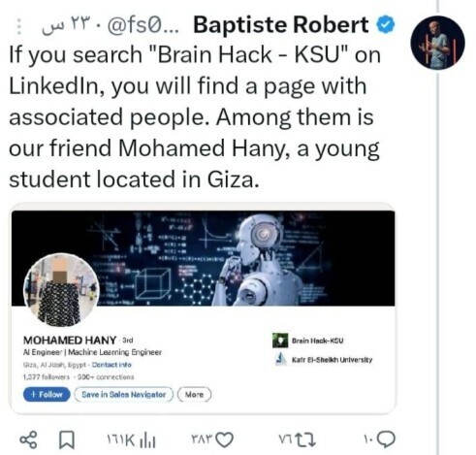The height and width of the screenshot is (455, 476).
Task: Open the robot banner image
Action: coord(204,258)
